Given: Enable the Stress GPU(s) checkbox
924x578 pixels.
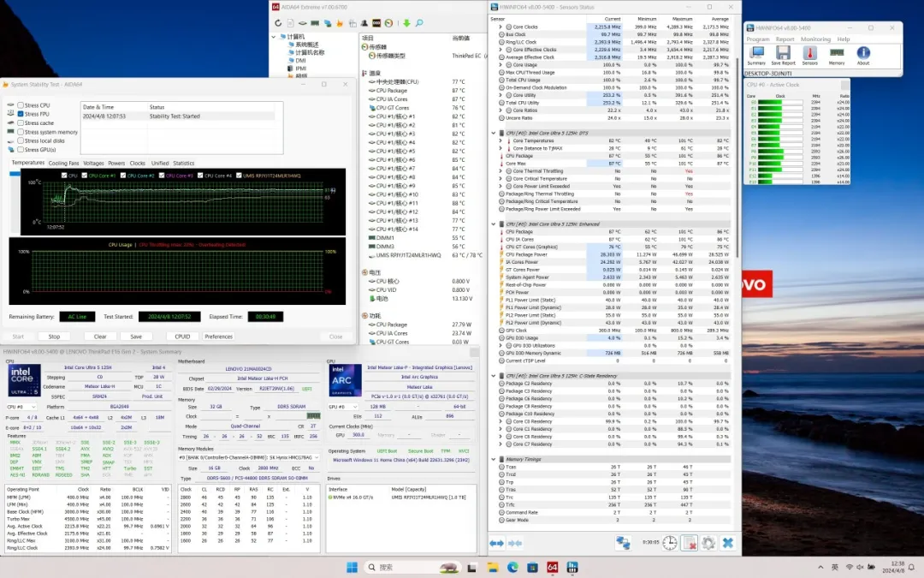Looking at the screenshot, I should pos(21,150).
